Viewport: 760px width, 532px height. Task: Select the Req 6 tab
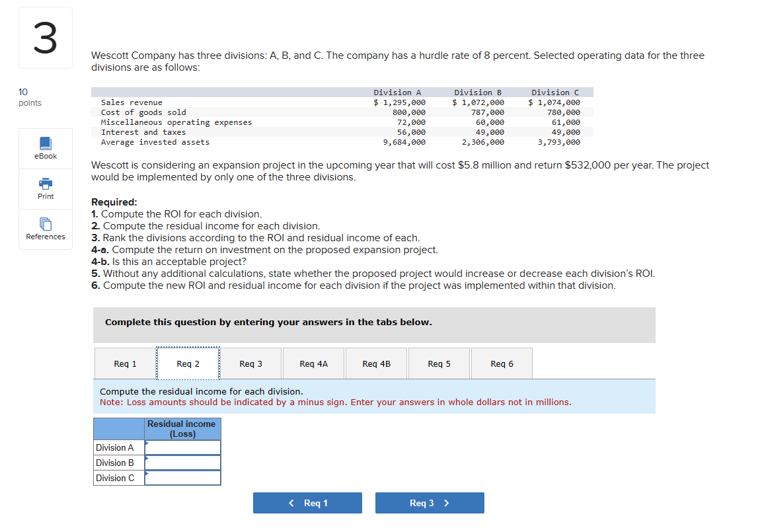502,363
